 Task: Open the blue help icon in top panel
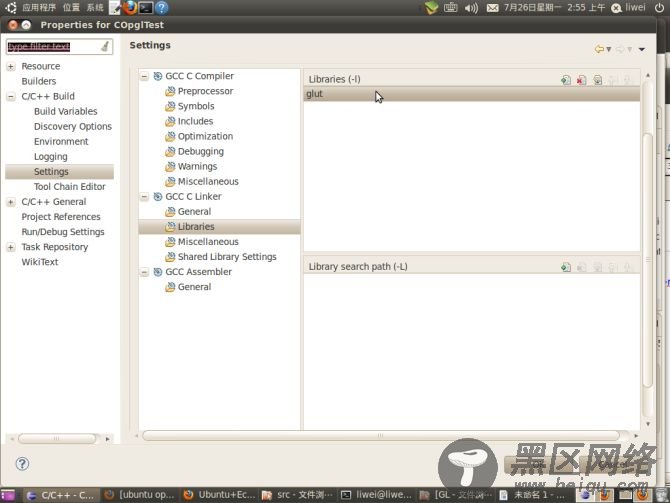coord(162,7)
